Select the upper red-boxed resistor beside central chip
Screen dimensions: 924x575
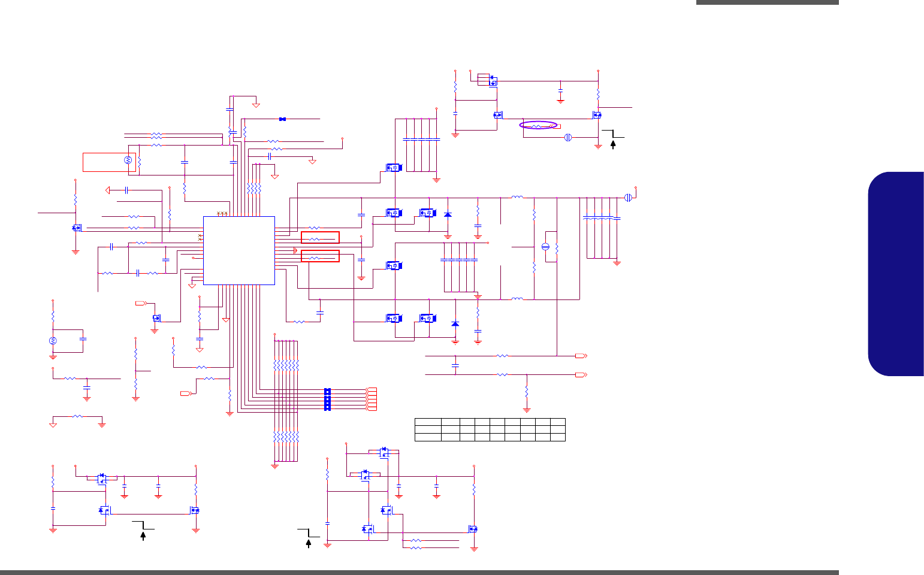pos(320,238)
